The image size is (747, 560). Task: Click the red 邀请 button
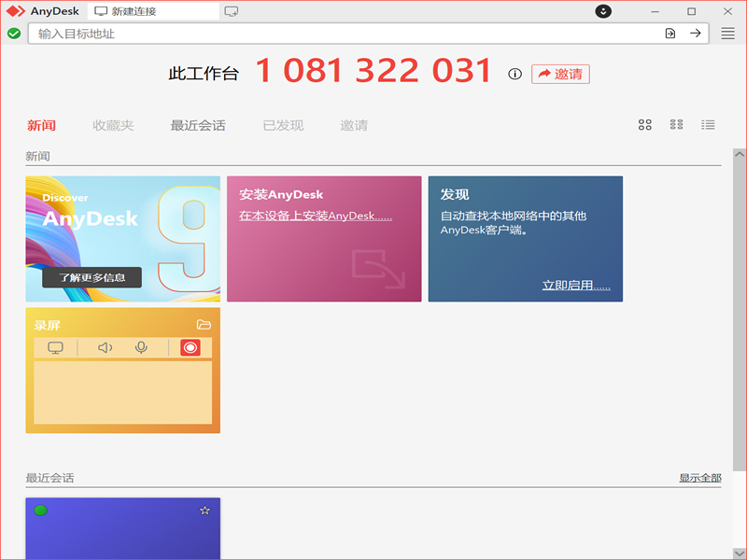560,74
